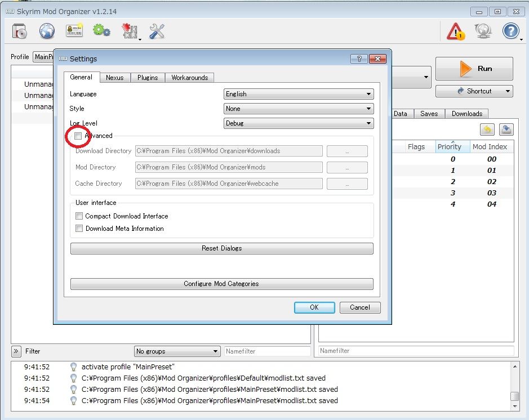The width and height of the screenshot is (529, 420).
Task: Switch to the Plugins settings tab
Action: [x=148, y=78]
